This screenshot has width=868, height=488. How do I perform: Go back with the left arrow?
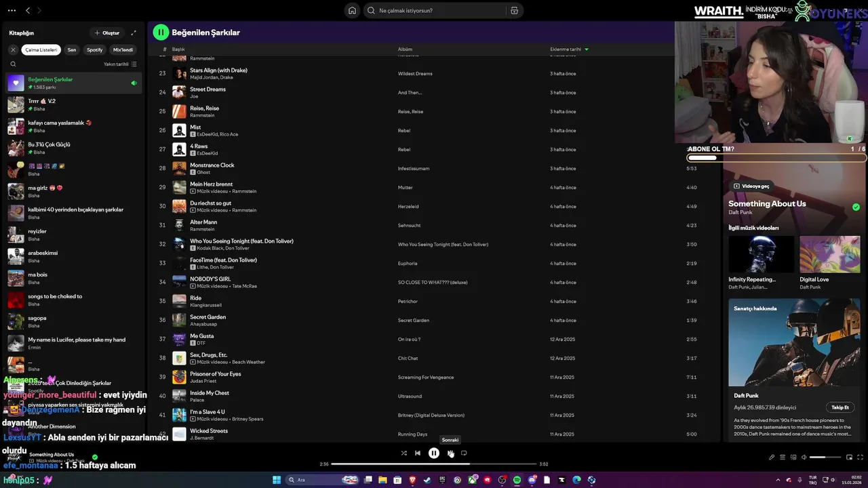(28, 10)
